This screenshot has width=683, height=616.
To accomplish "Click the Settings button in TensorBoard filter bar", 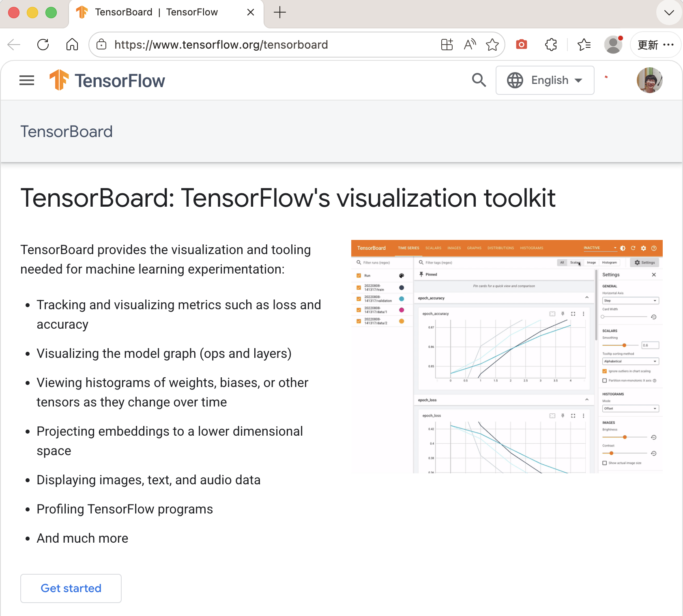I will pyautogui.click(x=644, y=263).
